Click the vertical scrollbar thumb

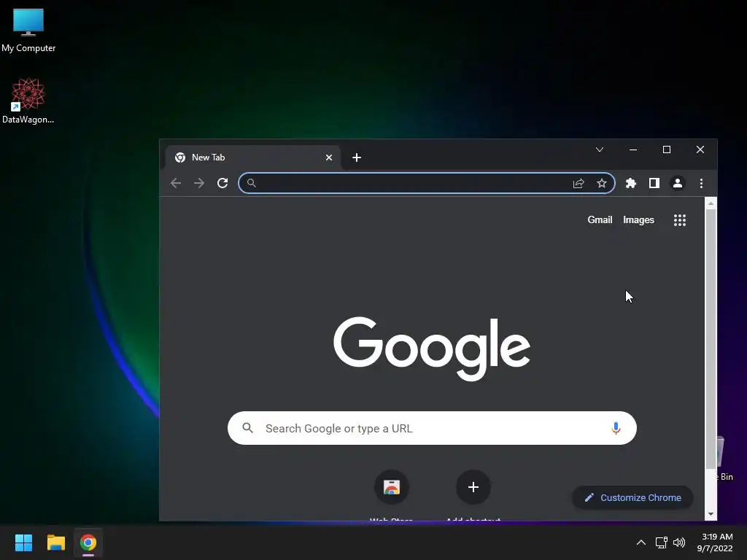coord(711,338)
